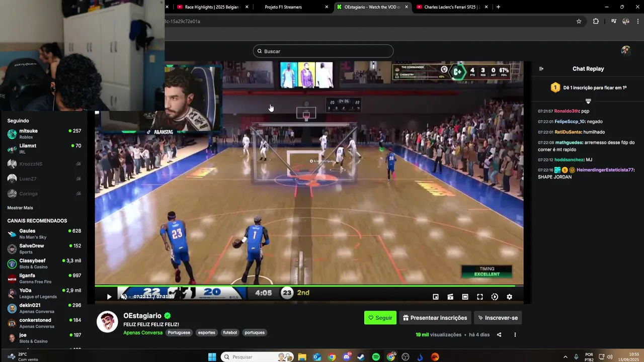The image size is (644, 362).
Task: Open Chrome extensions puzzle icon
Action: click(596, 21)
